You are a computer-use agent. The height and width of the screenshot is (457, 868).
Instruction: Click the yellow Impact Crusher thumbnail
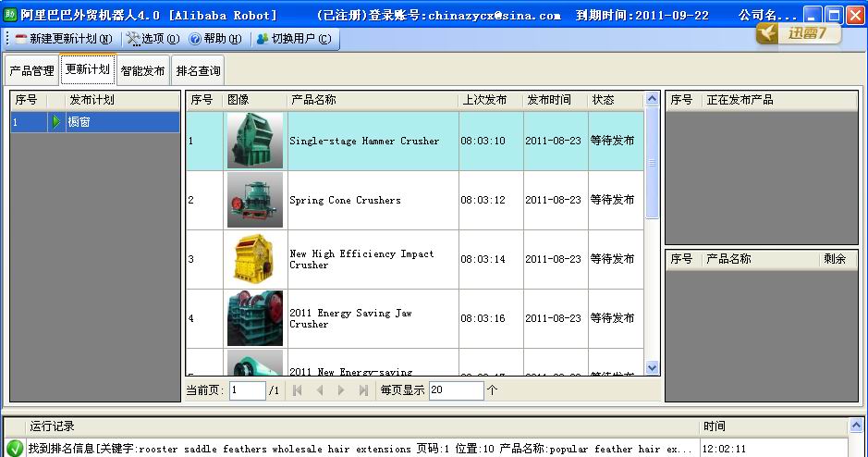click(x=255, y=259)
